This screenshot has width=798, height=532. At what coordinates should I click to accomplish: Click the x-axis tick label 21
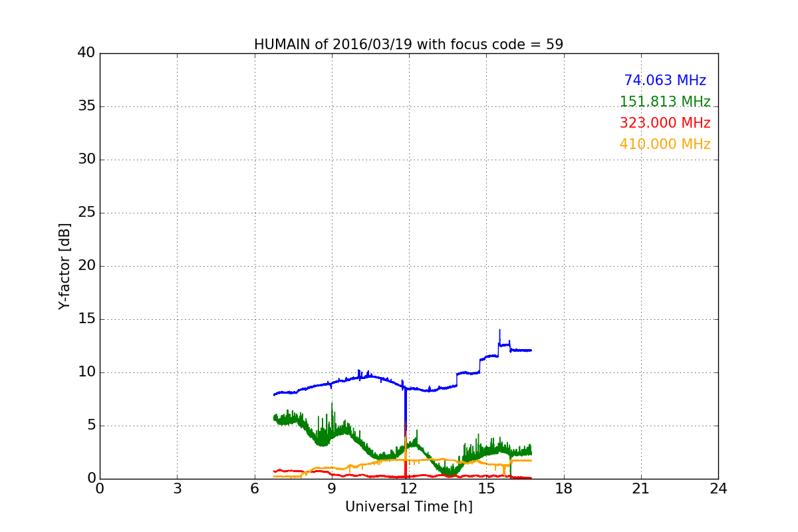pos(641,489)
